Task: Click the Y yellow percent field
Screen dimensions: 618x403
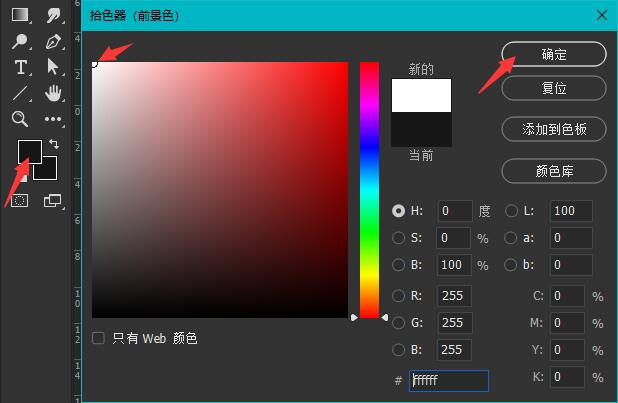Action: tap(568, 350)
